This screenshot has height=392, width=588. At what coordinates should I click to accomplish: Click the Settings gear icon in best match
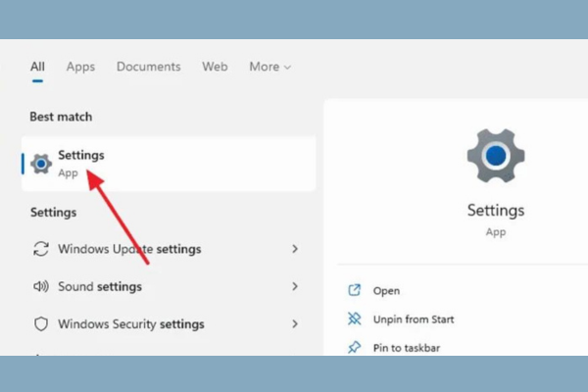pyautogui.click(x=41, y=164)
